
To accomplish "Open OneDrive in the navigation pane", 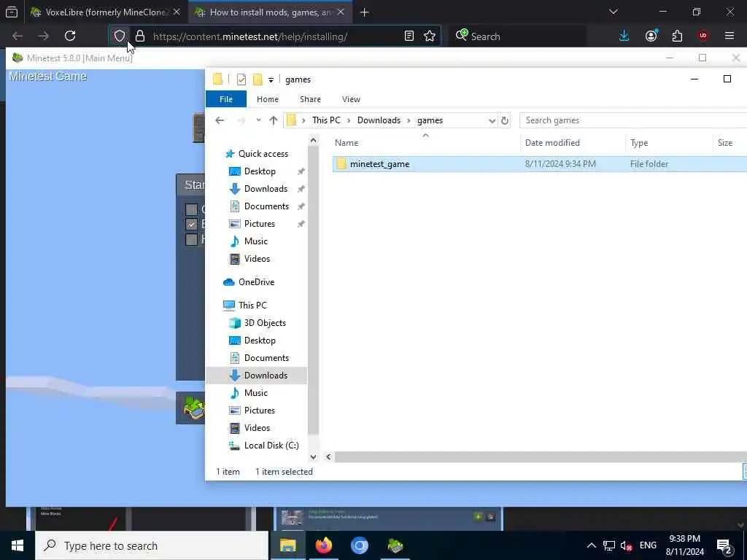I will coord(256,282).
